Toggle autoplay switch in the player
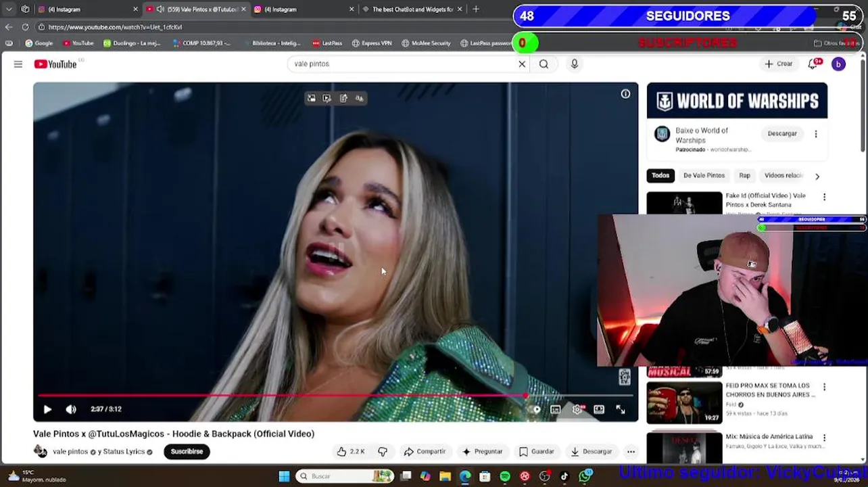 pos(535,409)
